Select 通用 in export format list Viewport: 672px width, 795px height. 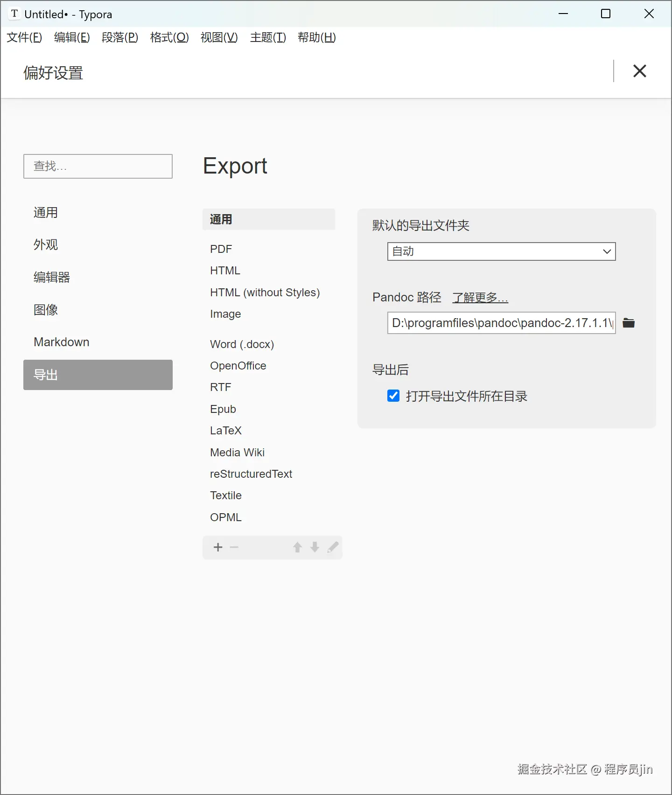coord(269,219)
